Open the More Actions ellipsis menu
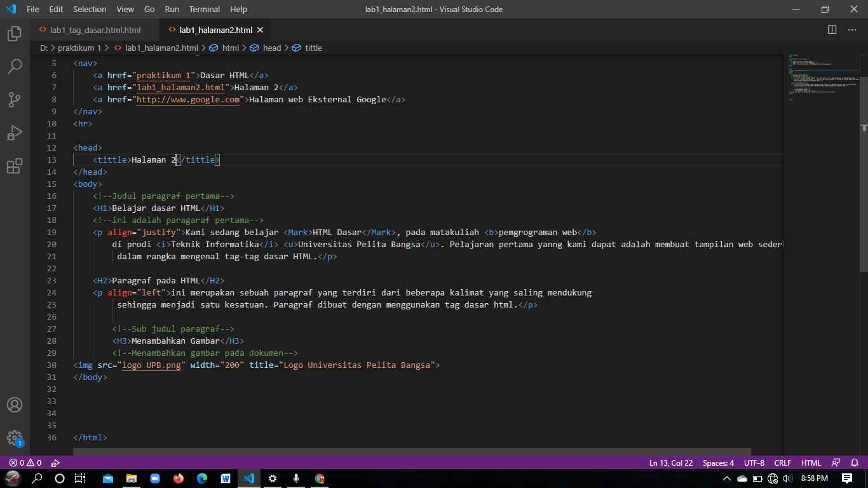 click(x=852, y=29)
